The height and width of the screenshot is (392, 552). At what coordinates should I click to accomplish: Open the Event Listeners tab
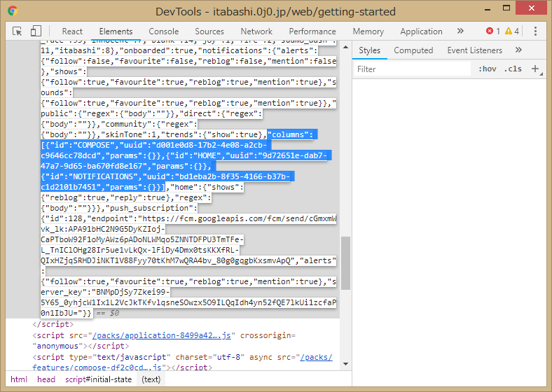tap(475, 50)
